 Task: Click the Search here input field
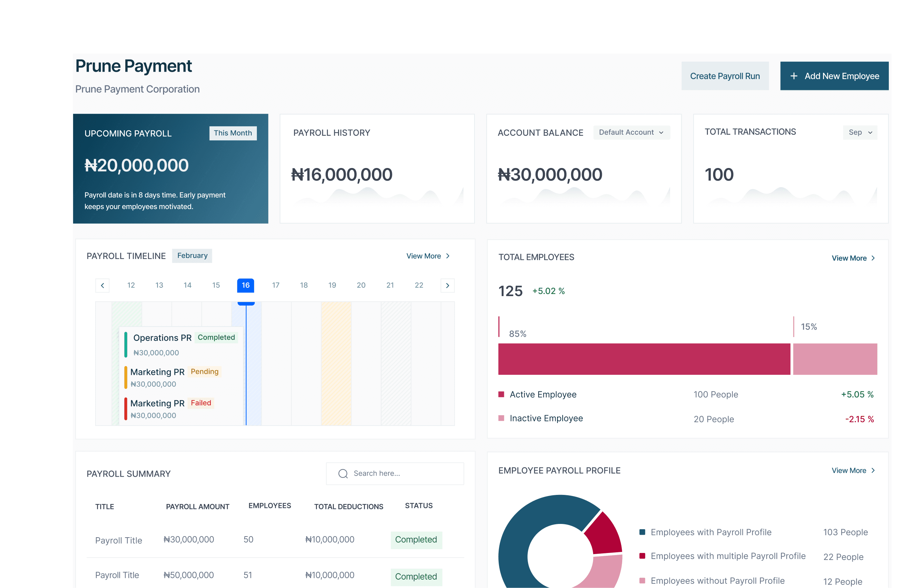pos(402,474)
